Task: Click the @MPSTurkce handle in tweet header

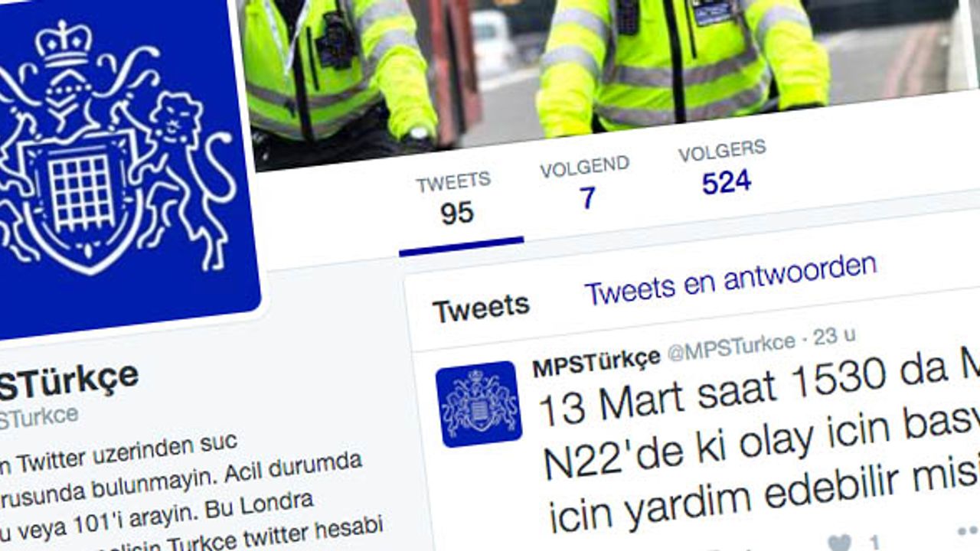Action: click(731, 348)
